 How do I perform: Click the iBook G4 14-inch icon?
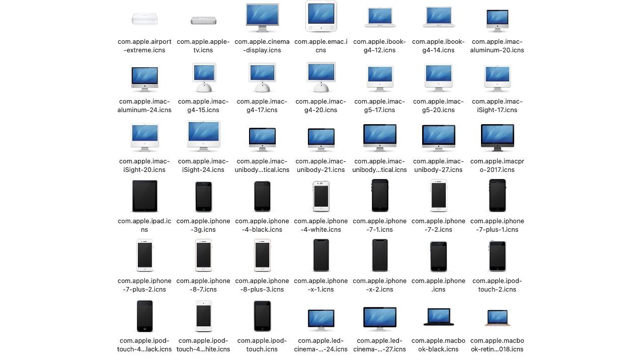439,17
